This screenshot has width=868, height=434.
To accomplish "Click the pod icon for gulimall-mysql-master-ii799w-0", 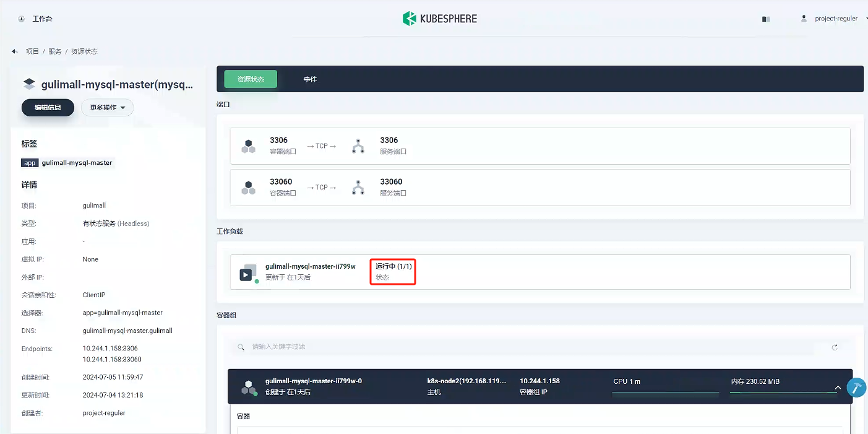I will tap(249, 388).
